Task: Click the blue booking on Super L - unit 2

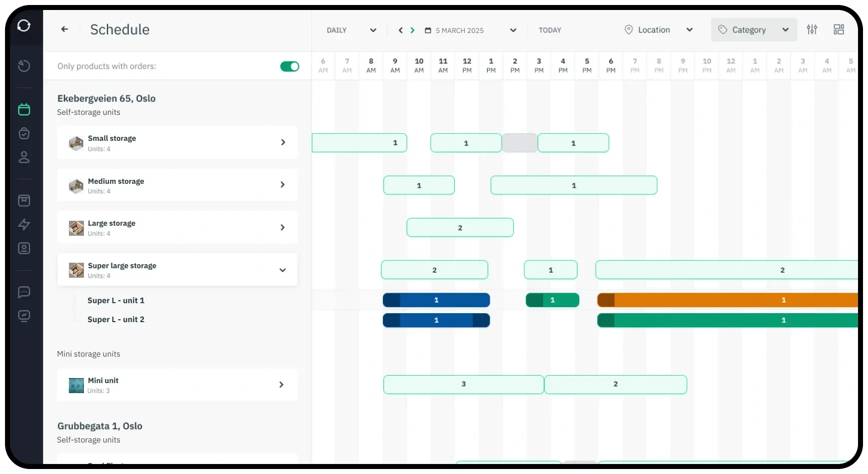Action: coord(436,320)
